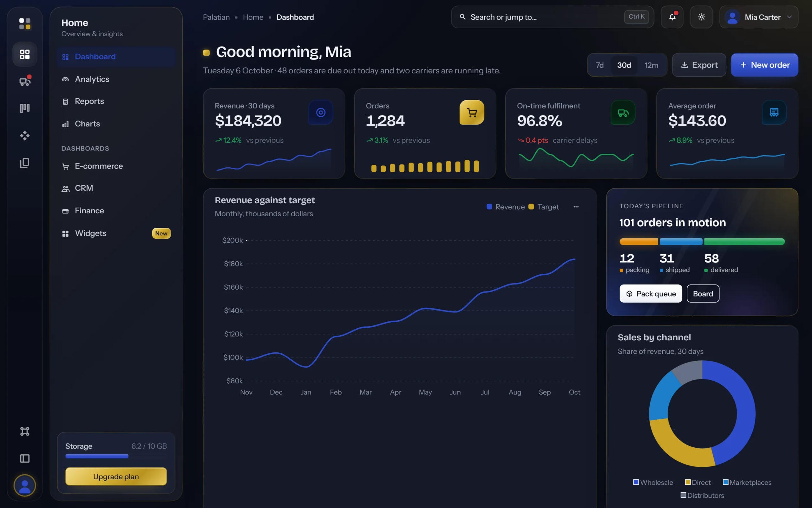Open the stacked pages icon in rail
Viewport: 812px width, 508px height.
coord(24,163)
